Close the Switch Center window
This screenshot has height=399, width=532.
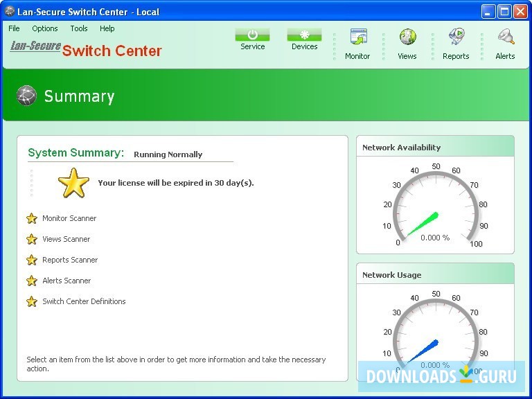pyautogui.click(x=520, y=12)
